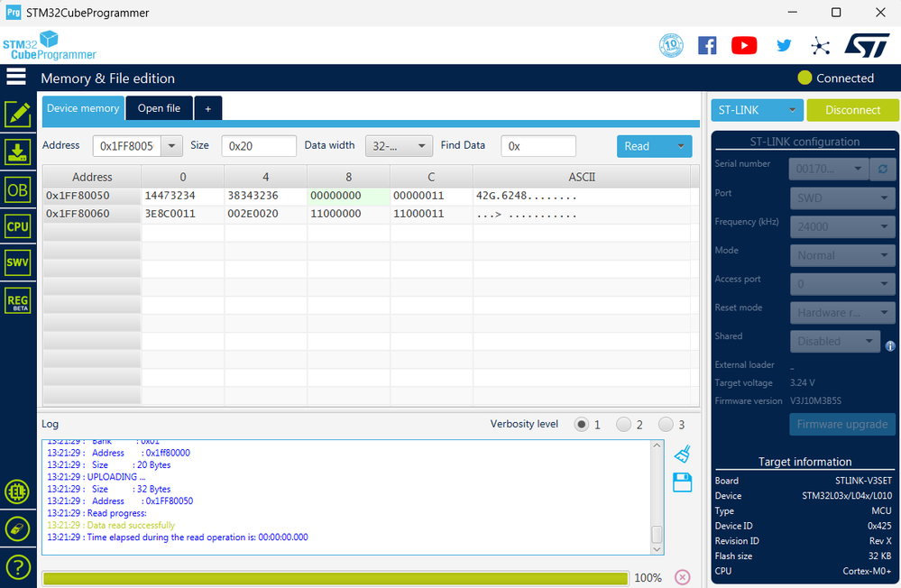Click the full chip erase icon
This screenshot has width=901, height=588.
(x=17, y=528)
